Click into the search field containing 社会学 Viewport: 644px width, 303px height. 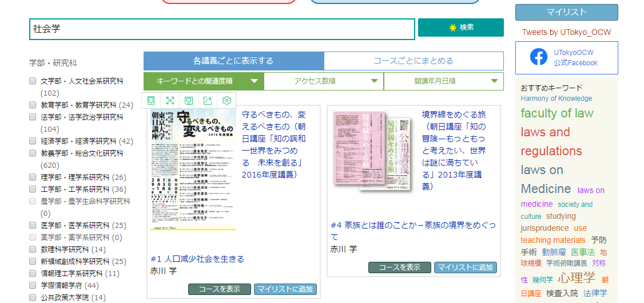click(x=222, y=29)
